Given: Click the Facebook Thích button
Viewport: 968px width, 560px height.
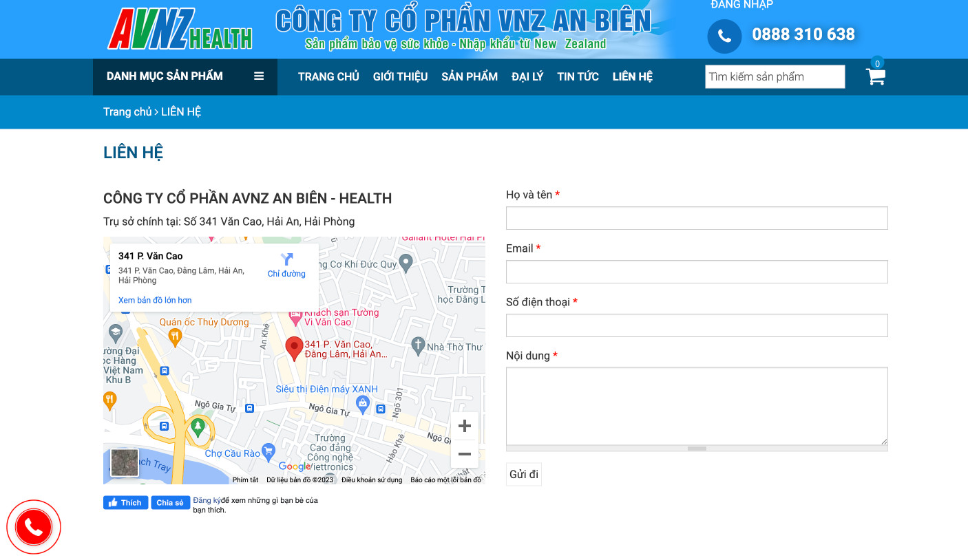Looking at the screenshot, I should click(125, 502).
